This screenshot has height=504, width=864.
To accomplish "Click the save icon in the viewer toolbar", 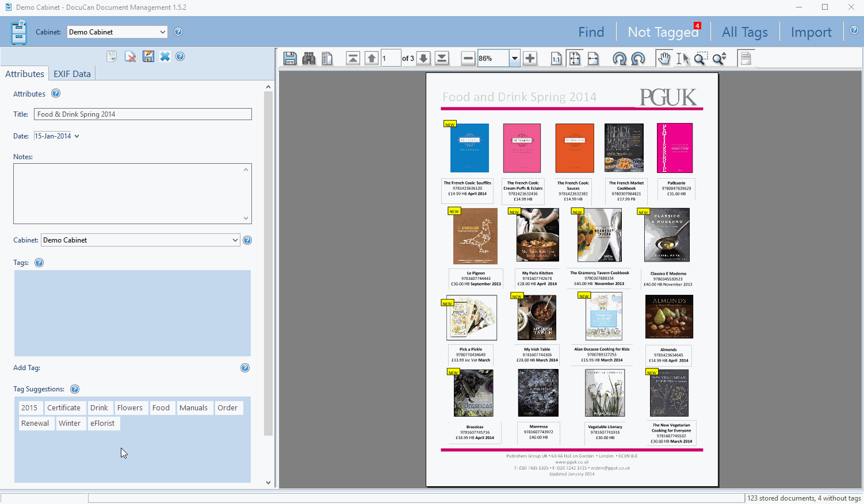I will tap(290, 58).
